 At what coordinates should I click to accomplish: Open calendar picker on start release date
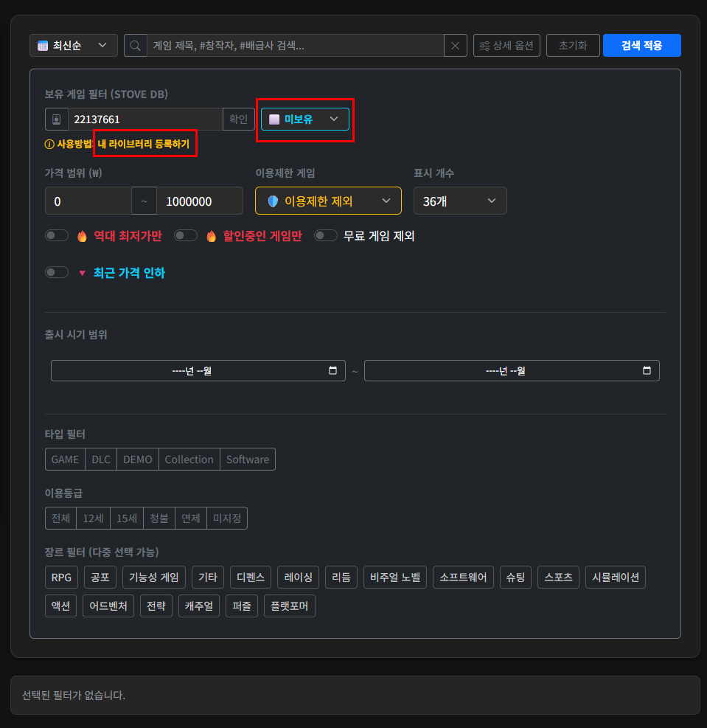pos(332,371)
